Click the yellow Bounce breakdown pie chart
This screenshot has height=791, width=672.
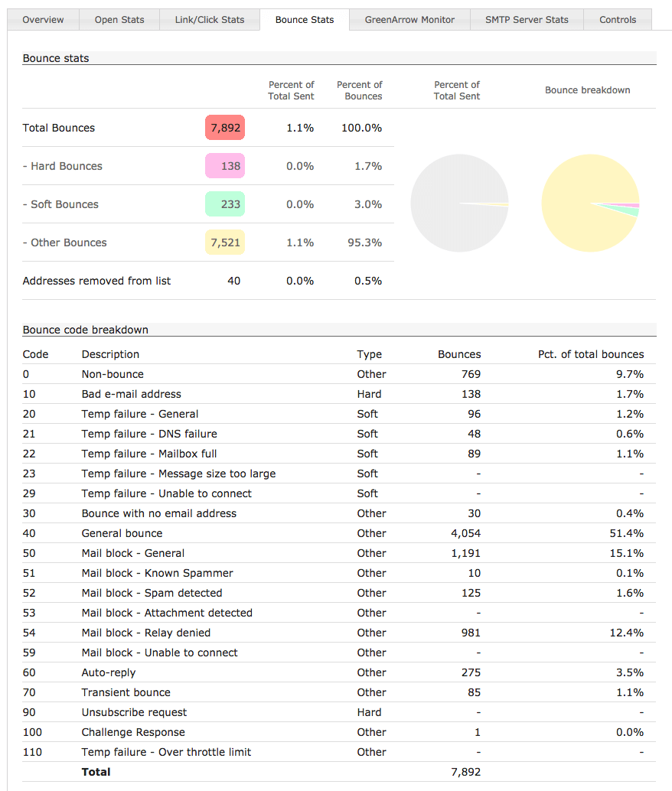[x=589, y=203]
